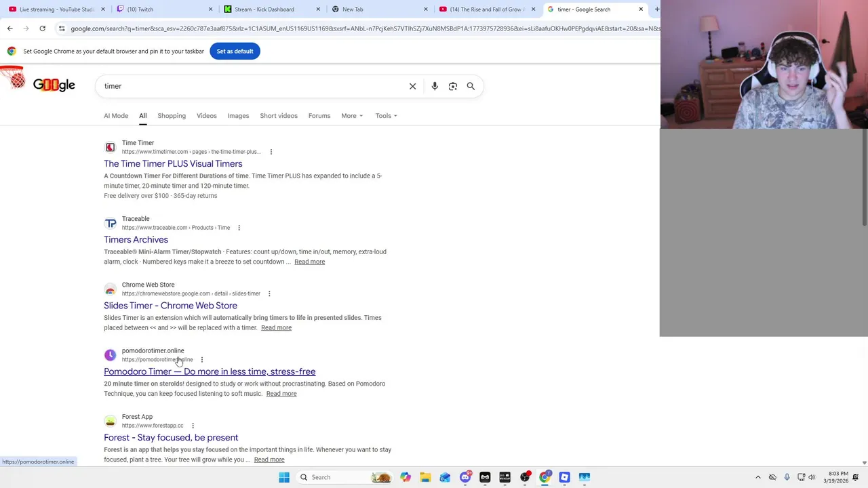The height and width of the screenshot is (488, 868).
Task: Select the Shopping results tab
Action: pyautogui.click(x=172, y=116)
